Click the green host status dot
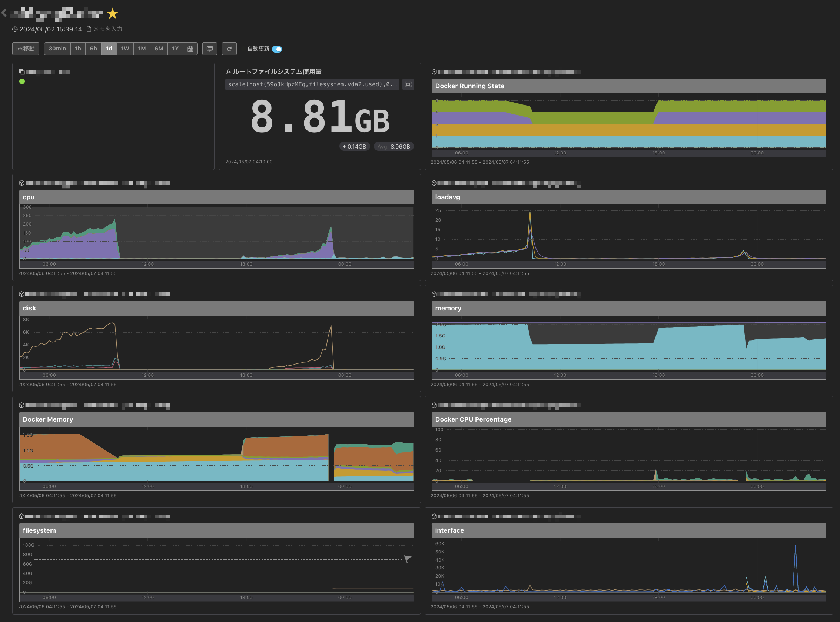The height and width of the screenshot is (622, 840). 22,82
